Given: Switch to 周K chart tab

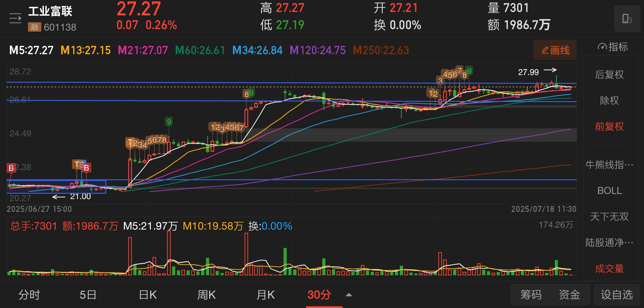Looking at the screenshot, I should pyautogui.click(x=206, y=295).
